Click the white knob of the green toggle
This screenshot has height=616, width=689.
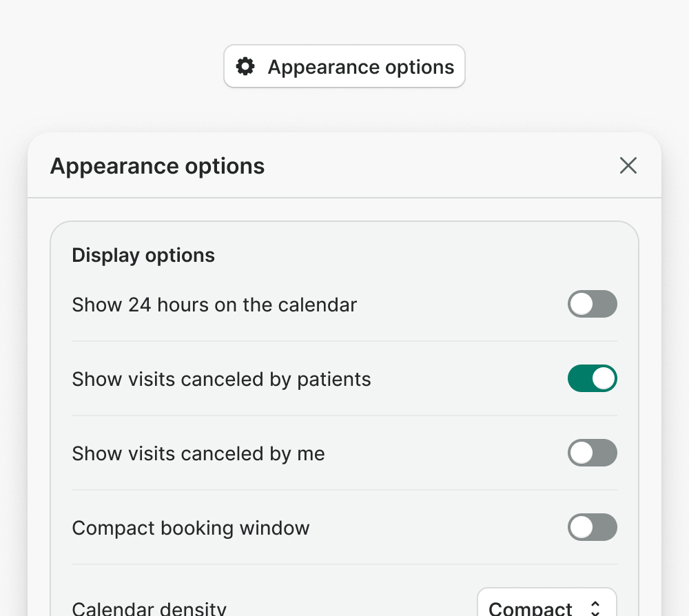point(604,378)
